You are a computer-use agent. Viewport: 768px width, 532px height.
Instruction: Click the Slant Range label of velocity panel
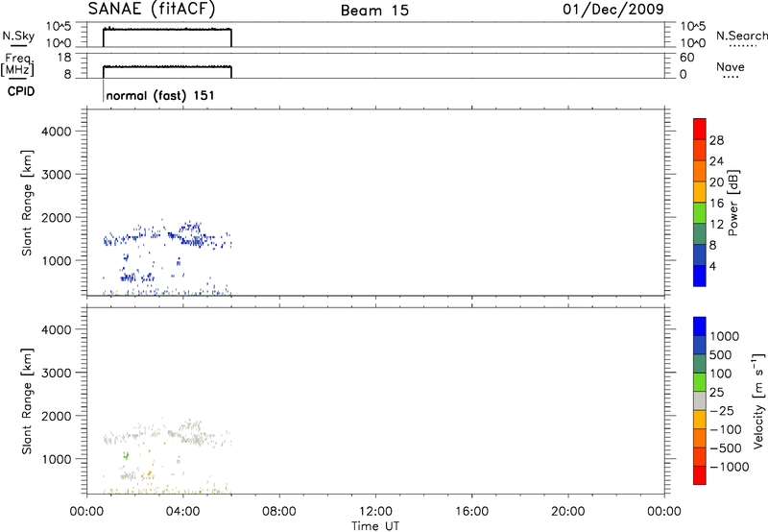27,401
